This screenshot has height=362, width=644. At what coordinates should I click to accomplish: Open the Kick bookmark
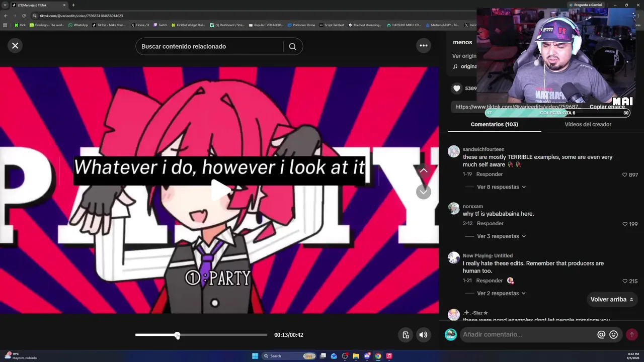[x=20, y=25]
